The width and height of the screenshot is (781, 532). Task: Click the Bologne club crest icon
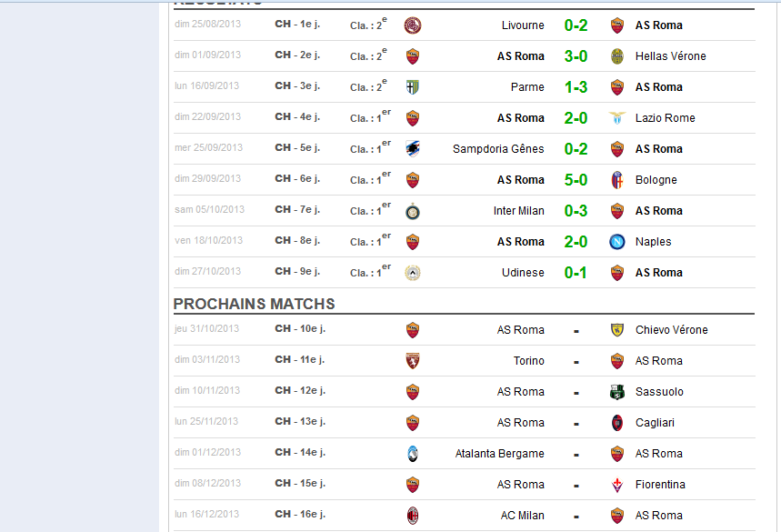tap(617, 180)
